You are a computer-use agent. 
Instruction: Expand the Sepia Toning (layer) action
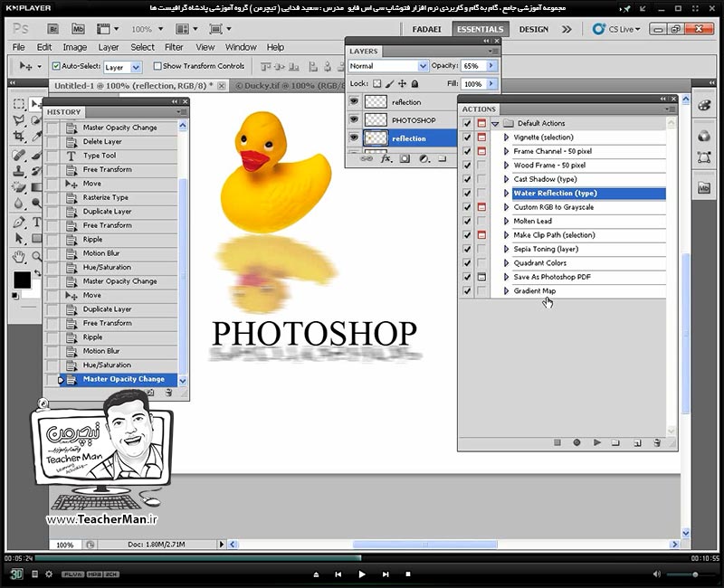pyautogui.click(x=506, y=249)
